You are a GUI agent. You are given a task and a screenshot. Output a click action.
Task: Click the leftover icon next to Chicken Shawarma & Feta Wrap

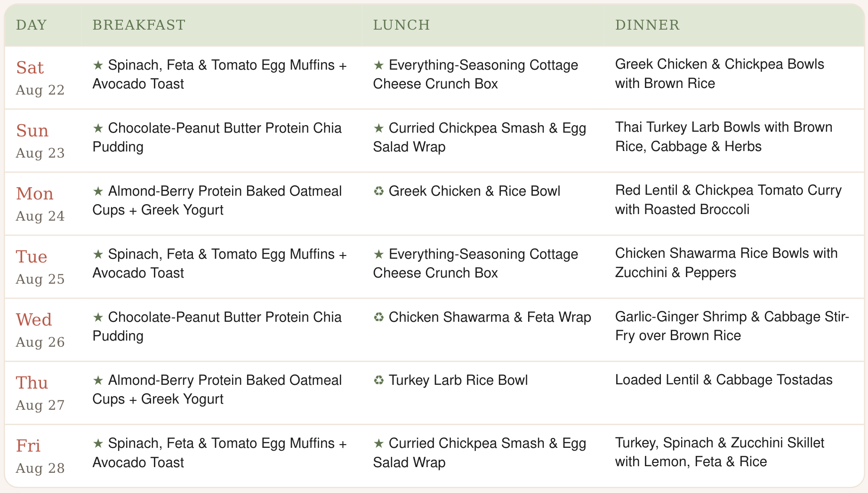pyautogui.click(x=378, y=317)
